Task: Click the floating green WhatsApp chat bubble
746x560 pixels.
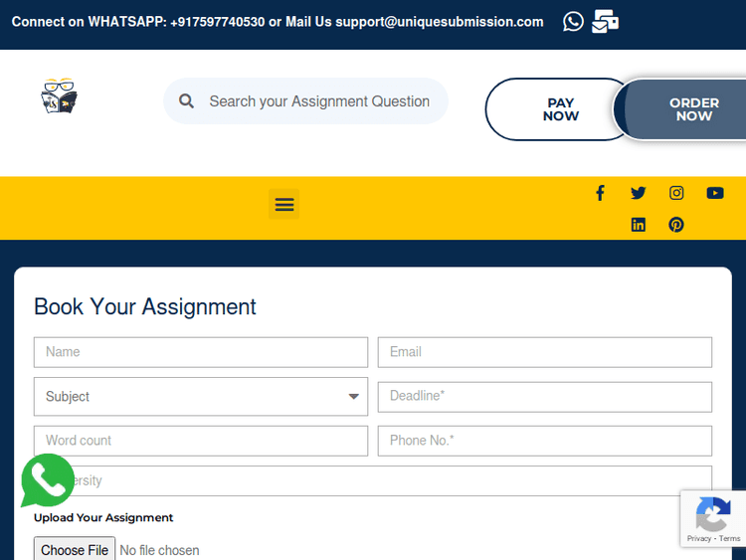Action: [x=47, y=480]
